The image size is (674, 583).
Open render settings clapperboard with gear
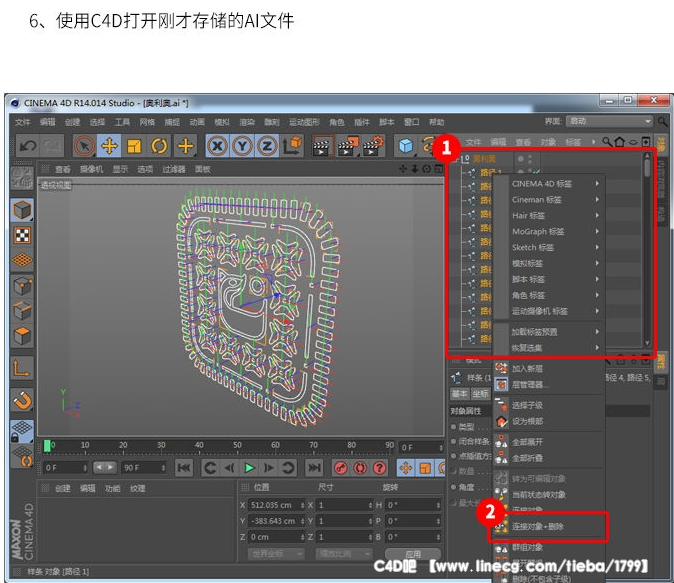(372, 146)
